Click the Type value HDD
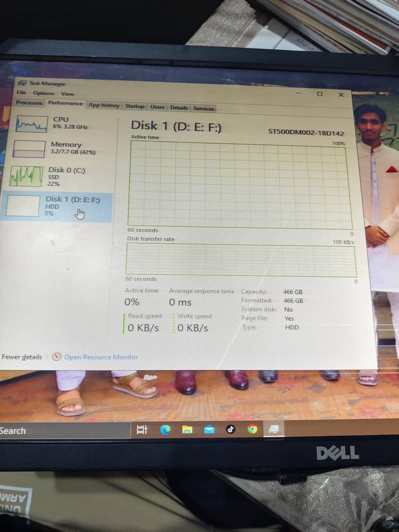The width and height of the screenshot is (399, 532). coord(292,327)
